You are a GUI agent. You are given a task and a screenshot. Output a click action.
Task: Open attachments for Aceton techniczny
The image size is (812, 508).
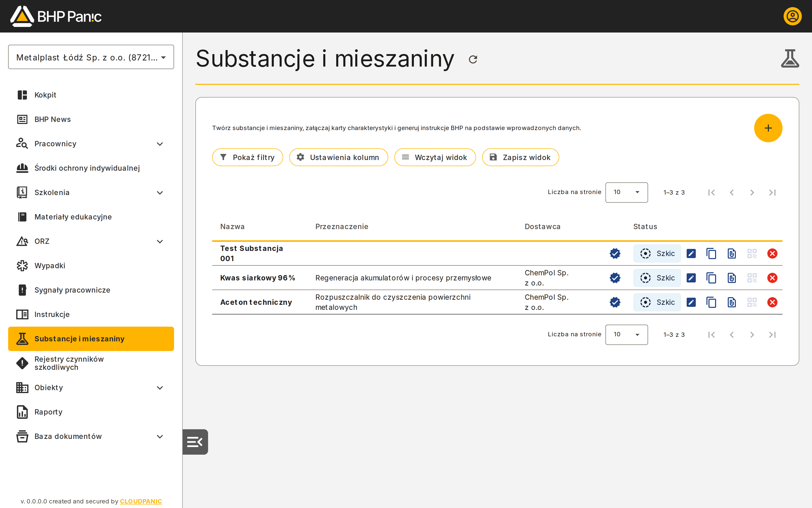tap(732, 302)
